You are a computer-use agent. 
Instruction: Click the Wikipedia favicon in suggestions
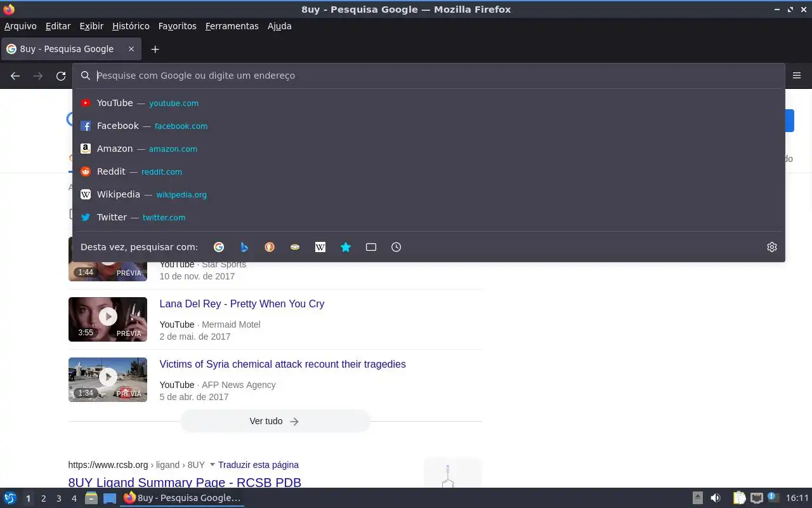coord(86,194)
